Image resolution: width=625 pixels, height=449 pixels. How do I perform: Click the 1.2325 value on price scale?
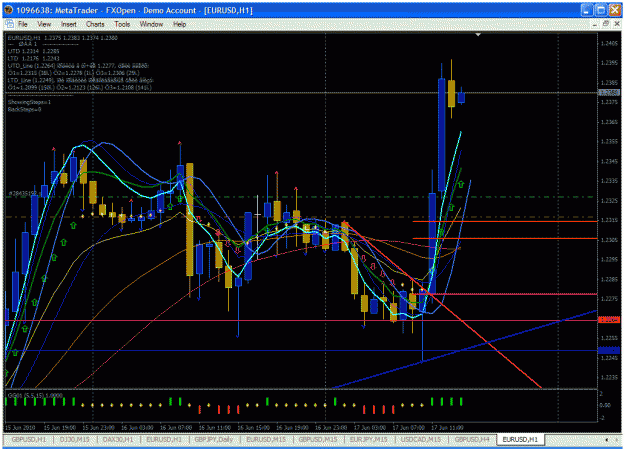pos(609,201)
